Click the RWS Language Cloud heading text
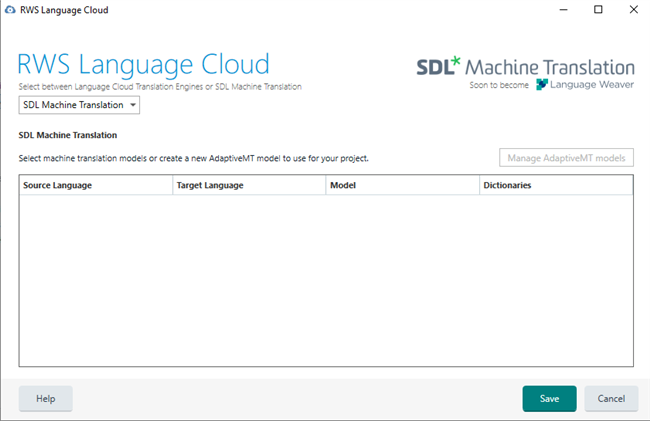The width and height of the screenshot is (650, 421). tap(143, 65)
